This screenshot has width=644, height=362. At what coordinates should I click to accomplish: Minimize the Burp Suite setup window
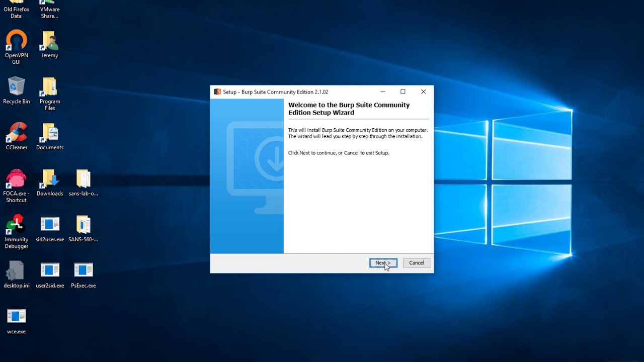coord(383,92)
